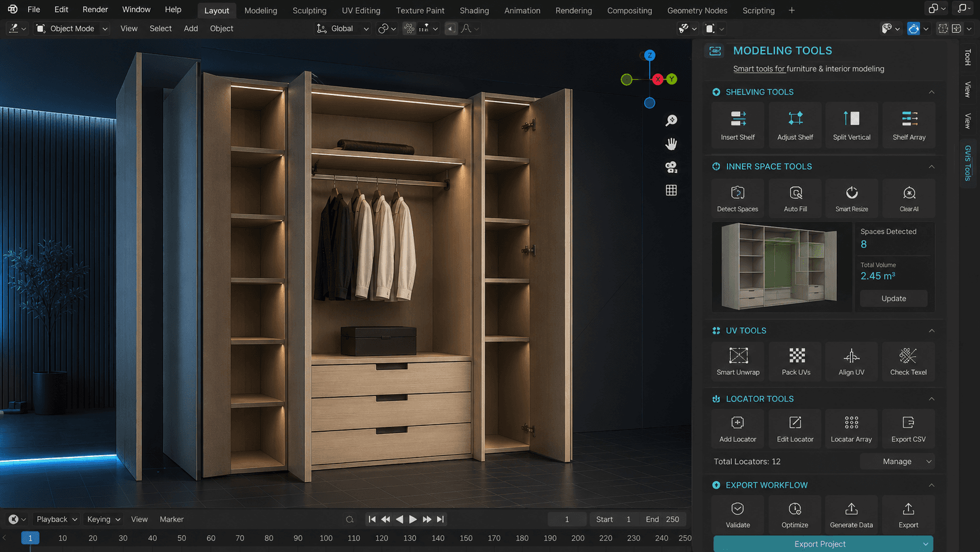This screenshot has height=552, width=980.
Task: Click Generate Data
Action: point(852,515)
